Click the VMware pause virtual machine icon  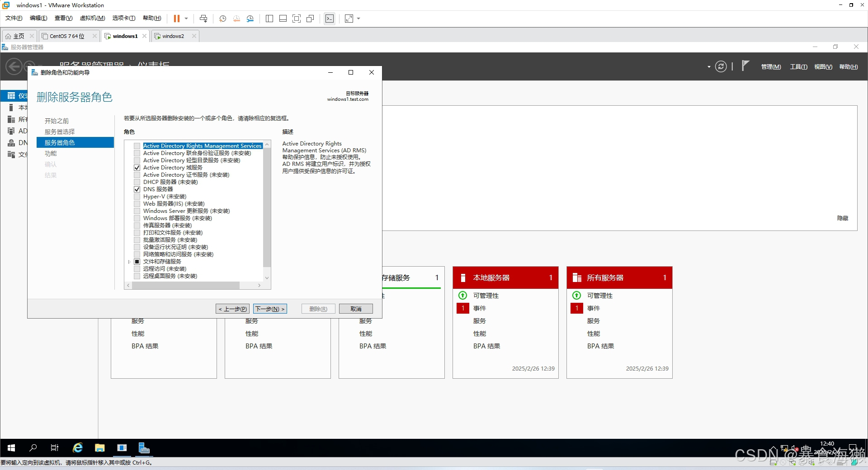(x=177, y=19)
